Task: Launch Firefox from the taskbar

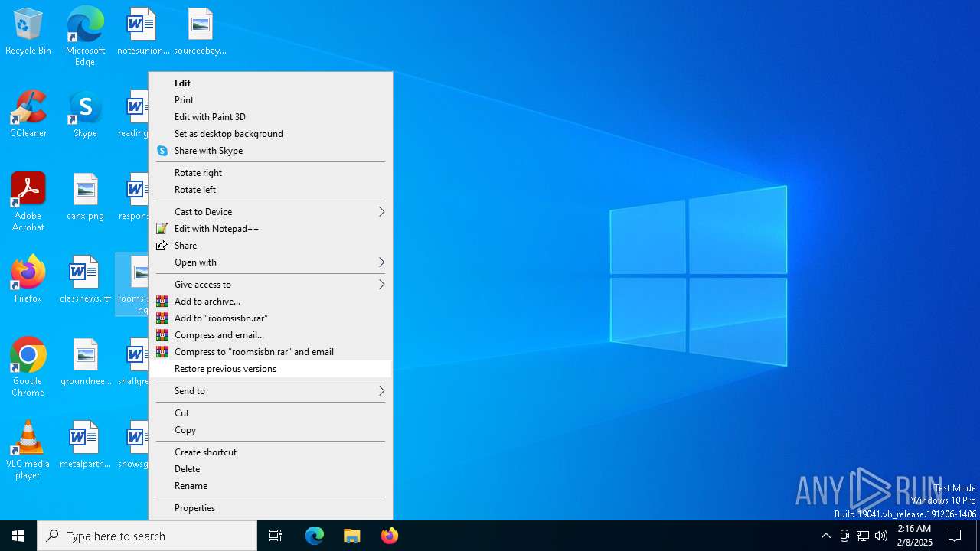Action: (x=390, y=536)
